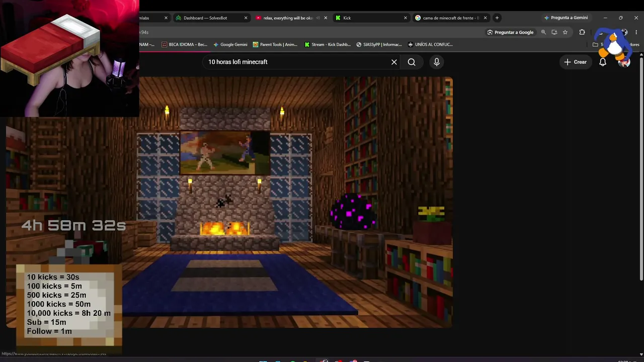Clear the YouTube search box text
Screen dimensions: 644x362
[394, 62]
